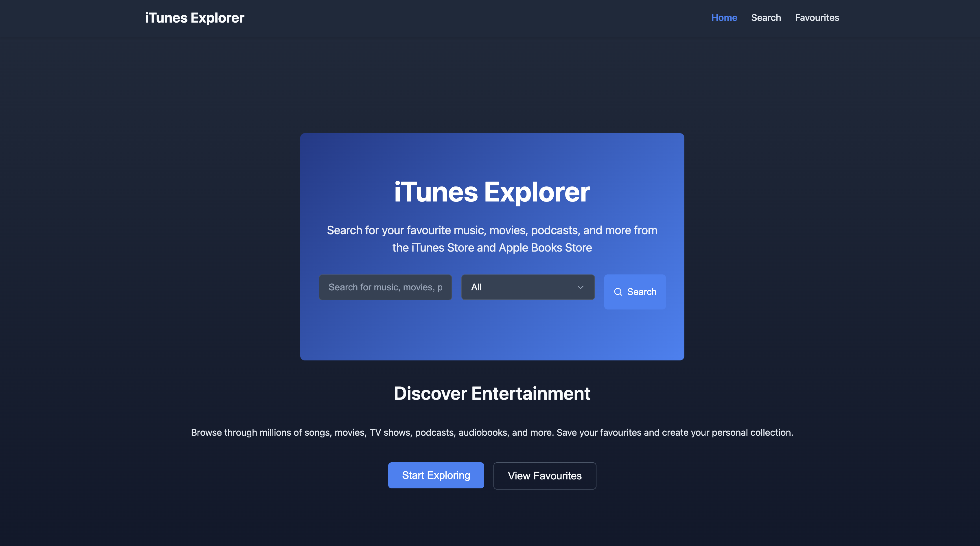Click the Discover Entertainment heading
Screen dimensions: 980x546
492,393
